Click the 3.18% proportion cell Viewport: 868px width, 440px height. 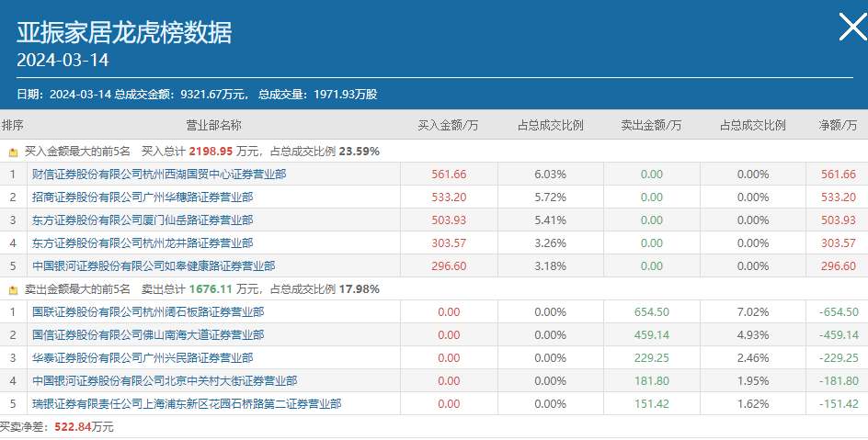[550, 266]
